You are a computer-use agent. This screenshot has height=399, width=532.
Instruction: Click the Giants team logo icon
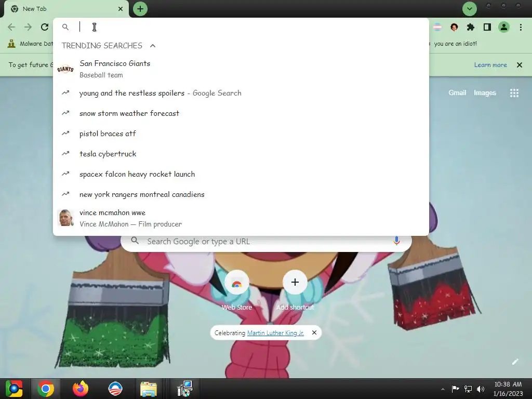pos(65,69)
